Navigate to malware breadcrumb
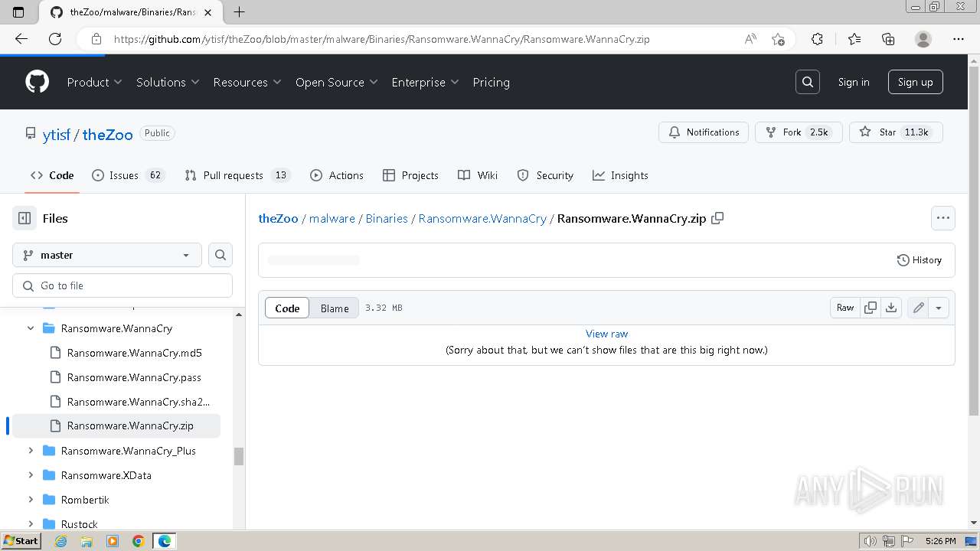 coord(332,218)
